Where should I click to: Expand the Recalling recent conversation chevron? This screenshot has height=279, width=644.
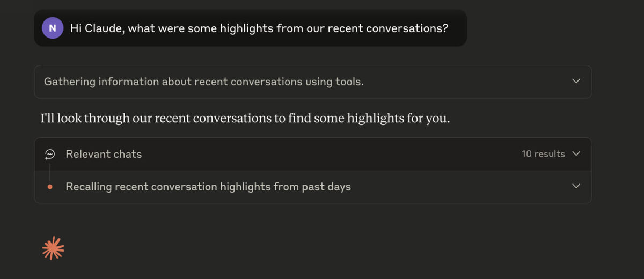[576, 186]
